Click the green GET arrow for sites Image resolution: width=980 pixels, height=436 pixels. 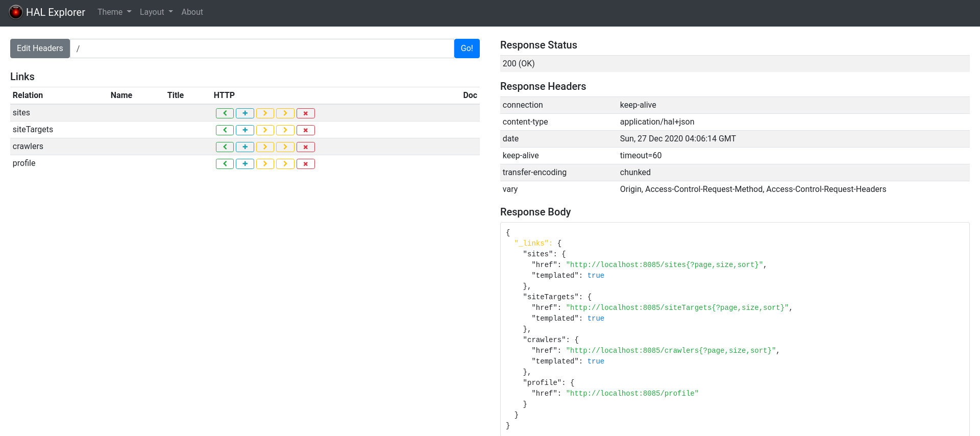[x=225, y=113]
